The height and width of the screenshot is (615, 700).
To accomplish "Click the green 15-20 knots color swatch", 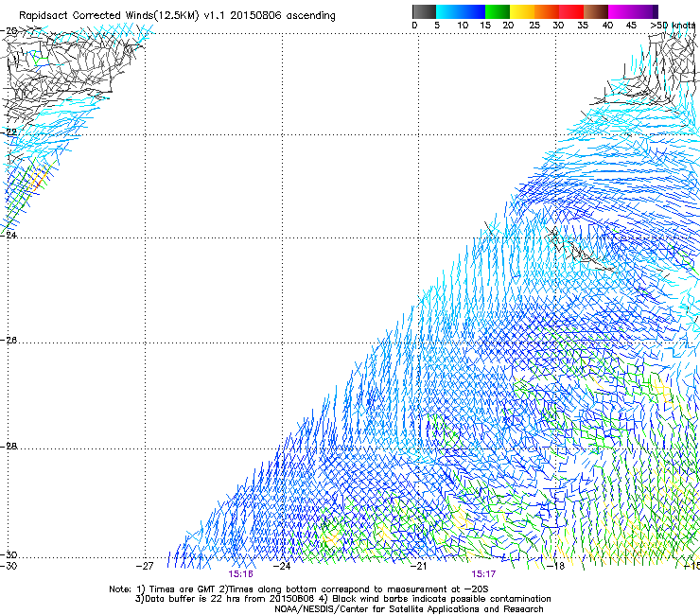I will click(498, 11).
